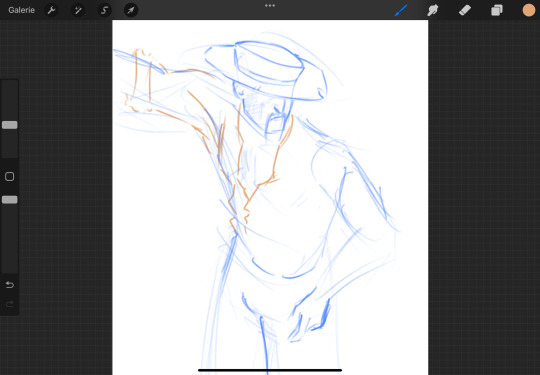Tap the orange raised arm sketch
This screenshot has height=375, width=540.
click(x=165, y=90)
